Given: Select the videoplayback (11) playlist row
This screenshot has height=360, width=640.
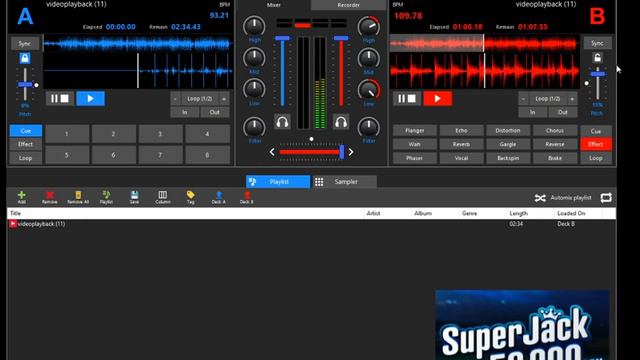Looking at the screenshot, I should click(311, 224).
